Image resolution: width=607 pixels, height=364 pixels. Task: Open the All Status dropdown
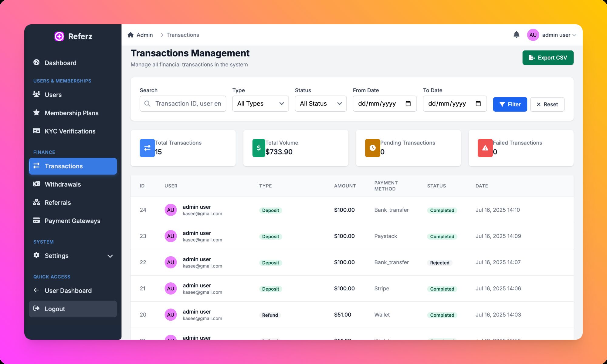(x=320, y=104)
